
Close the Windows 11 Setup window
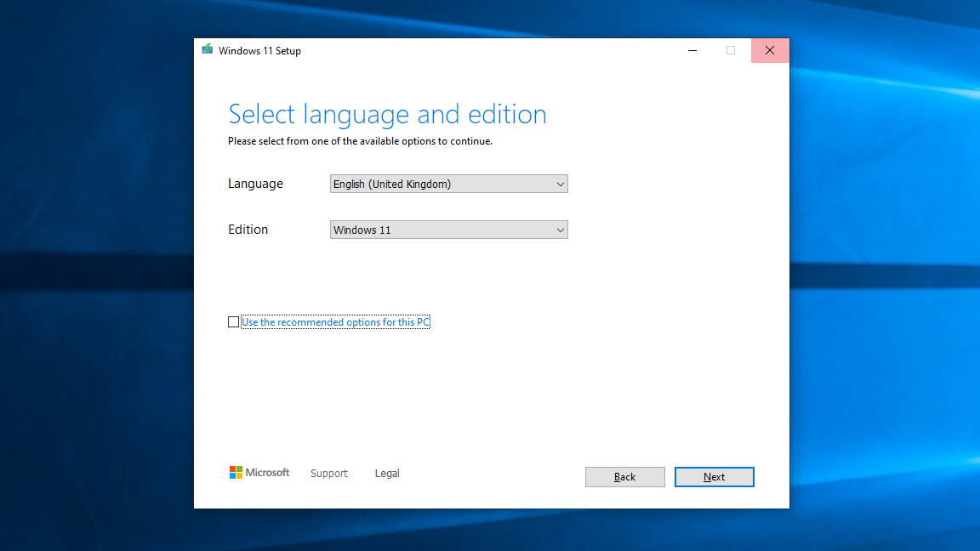pos(770,50)
